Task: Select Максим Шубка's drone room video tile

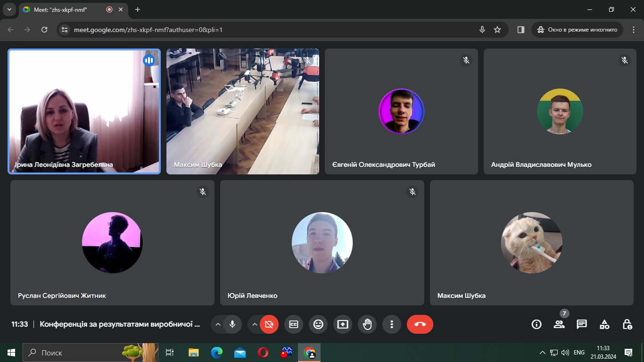Action: tap(243, 112)
